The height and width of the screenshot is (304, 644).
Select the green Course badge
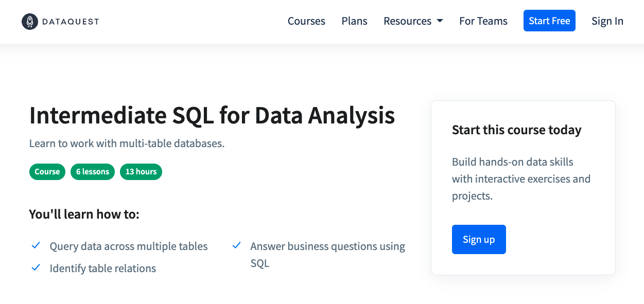coord(47,172)
